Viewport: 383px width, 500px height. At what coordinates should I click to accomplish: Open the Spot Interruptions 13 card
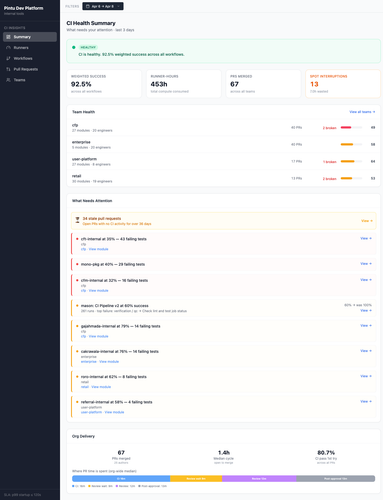(x=343, y=84)
